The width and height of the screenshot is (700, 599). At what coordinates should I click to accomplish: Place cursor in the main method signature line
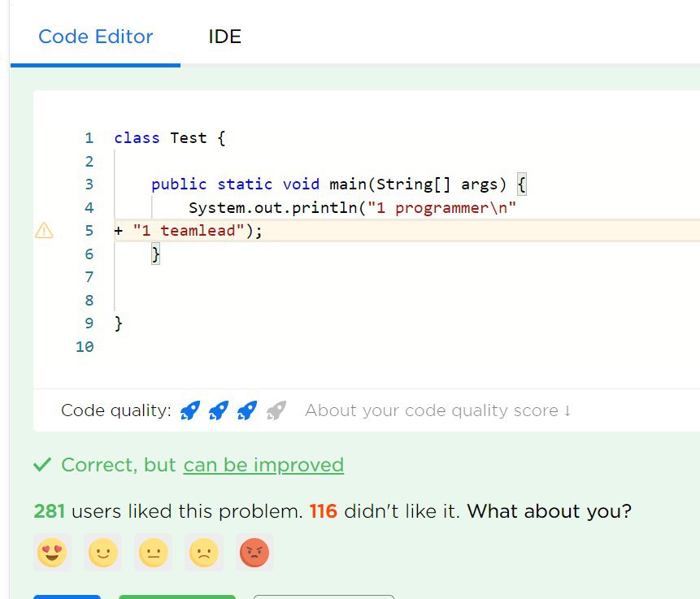[x=339, y=184]
